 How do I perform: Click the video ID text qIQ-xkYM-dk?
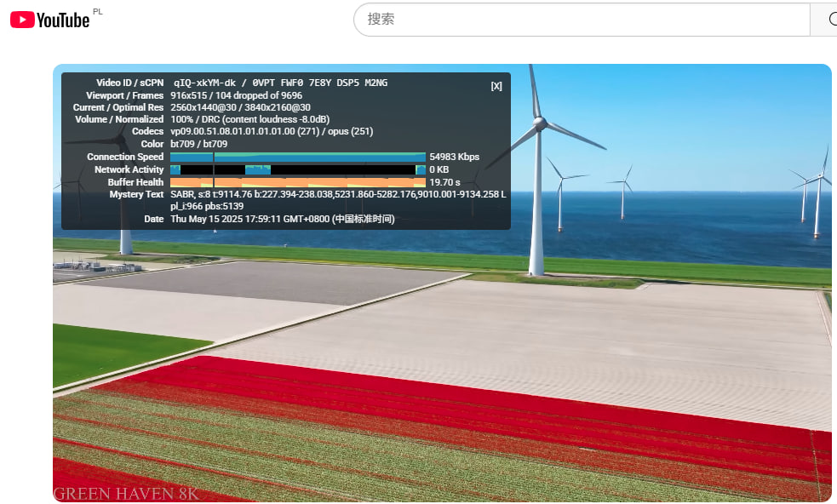tap(205, 83)
